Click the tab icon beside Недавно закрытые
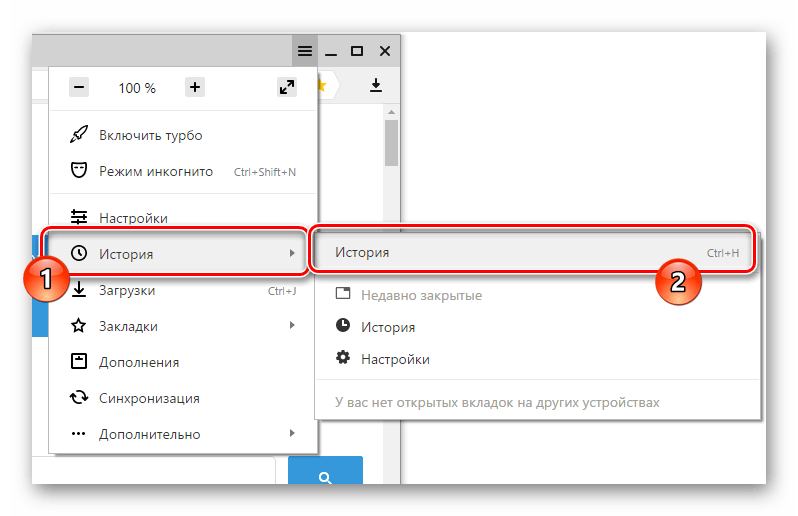This screenshot has width=798, height=516. click(343, 294)
